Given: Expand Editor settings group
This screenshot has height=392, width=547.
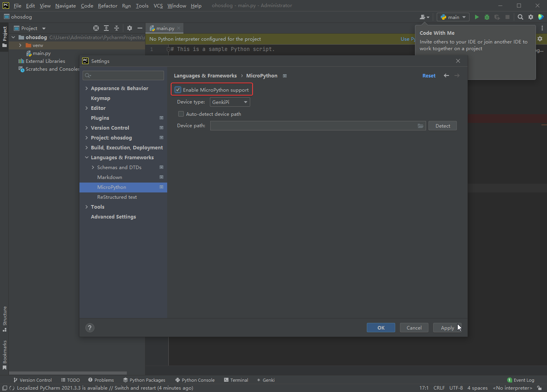Looking at the screenshot, I should 87,108.
